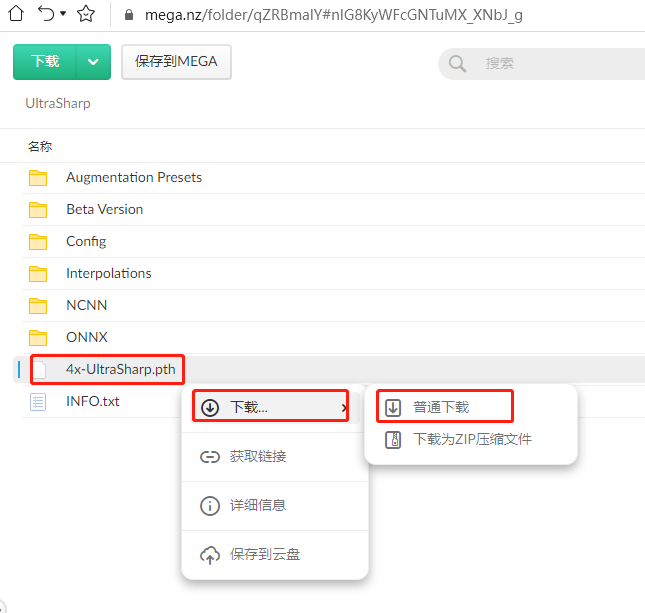Image resolution: width=645 pixels, height=613 pixels.
Task: Open the Interpolations folder name
Action: pos(109,274)
